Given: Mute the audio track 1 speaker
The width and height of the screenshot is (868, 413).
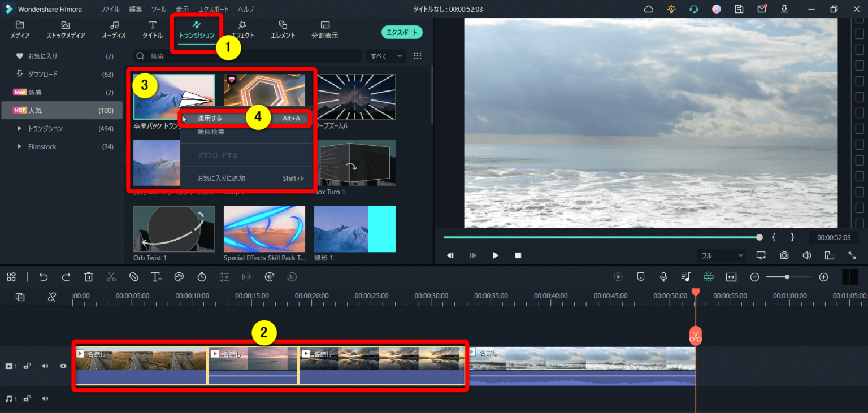Looking at the screenshot, I should pyautogui.click(x=45, y=399).
